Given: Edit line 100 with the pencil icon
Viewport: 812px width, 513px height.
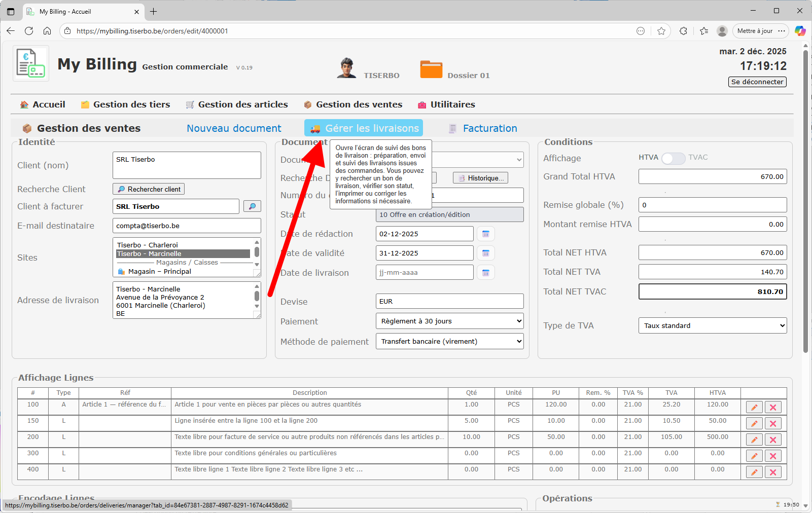Looking at the screenshot, I should pyautogui.click(x=754, y=407).
